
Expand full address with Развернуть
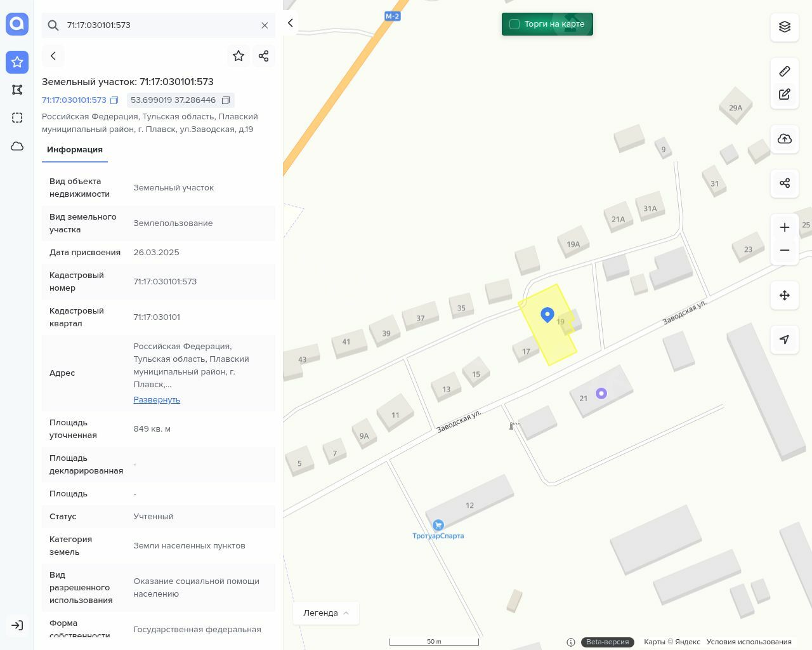tap(157, 399)
